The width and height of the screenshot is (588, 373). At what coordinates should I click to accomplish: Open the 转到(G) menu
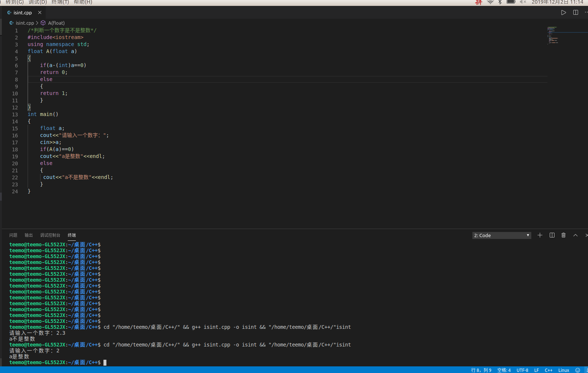[x=15, y=2]
